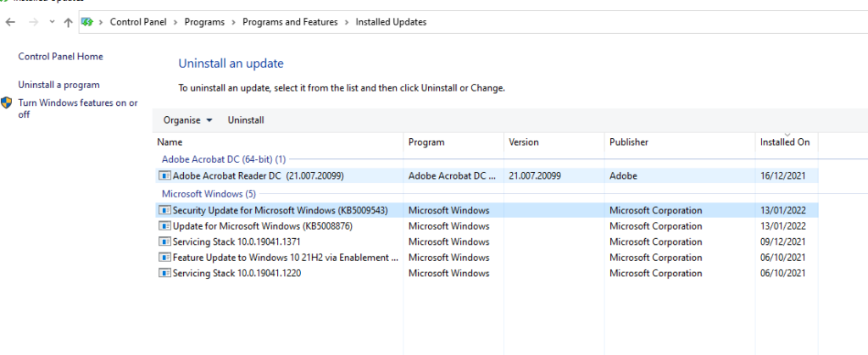Image resolution: width=868 pixels, height=355 pixels.
Task: Click the Back navigation arrow
Action: coord(10,22)
